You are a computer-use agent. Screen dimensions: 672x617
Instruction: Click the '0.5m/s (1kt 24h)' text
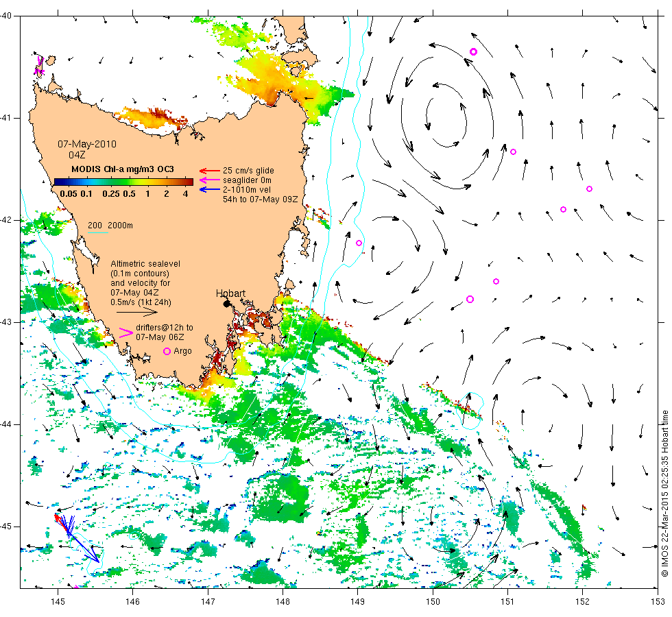tap(141, 302)
